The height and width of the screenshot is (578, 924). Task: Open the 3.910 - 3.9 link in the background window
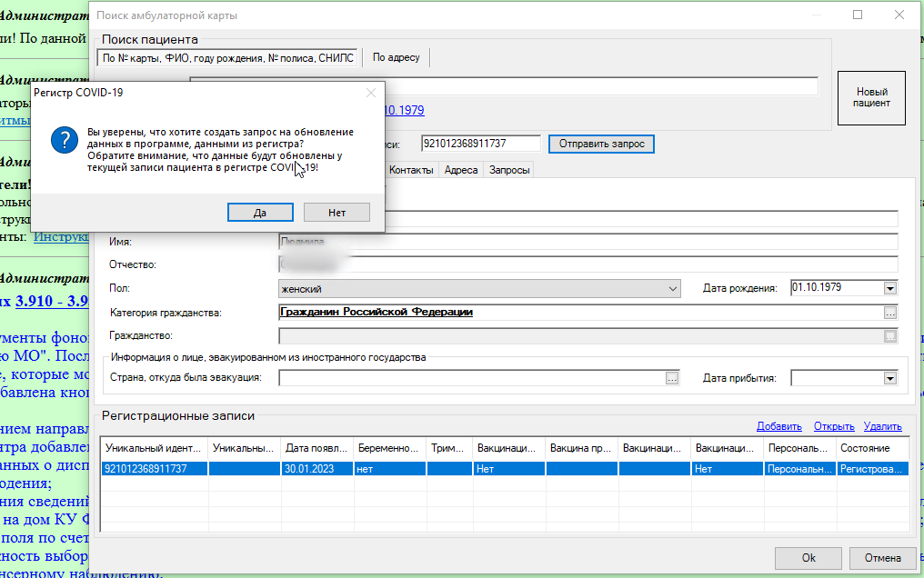[52, 301]
